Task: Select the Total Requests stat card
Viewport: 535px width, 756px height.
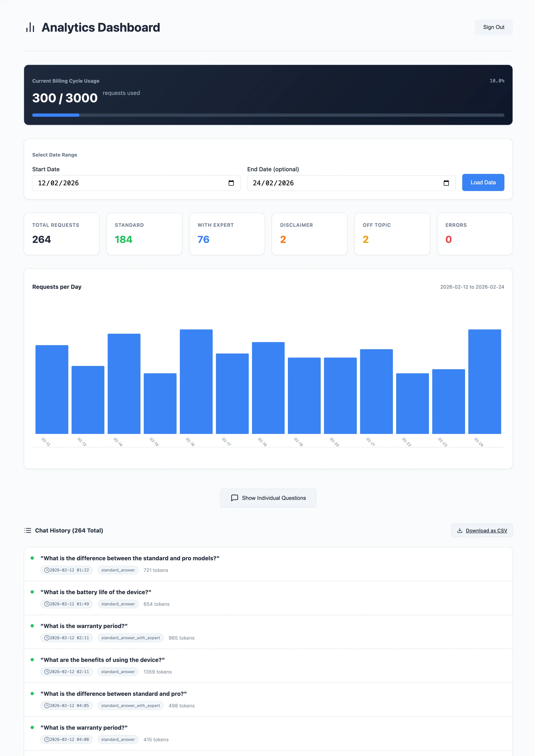Action: (x=62, y=234)
